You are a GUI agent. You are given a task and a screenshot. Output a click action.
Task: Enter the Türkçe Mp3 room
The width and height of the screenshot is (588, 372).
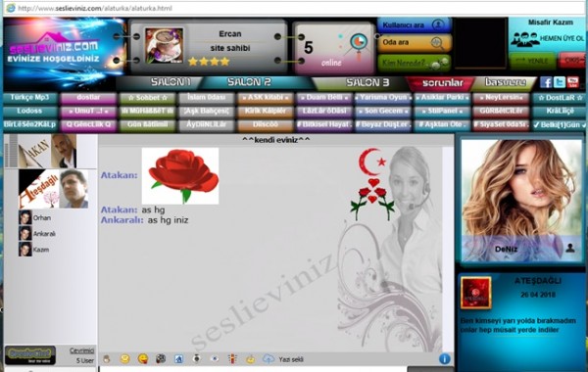(29, 98)
